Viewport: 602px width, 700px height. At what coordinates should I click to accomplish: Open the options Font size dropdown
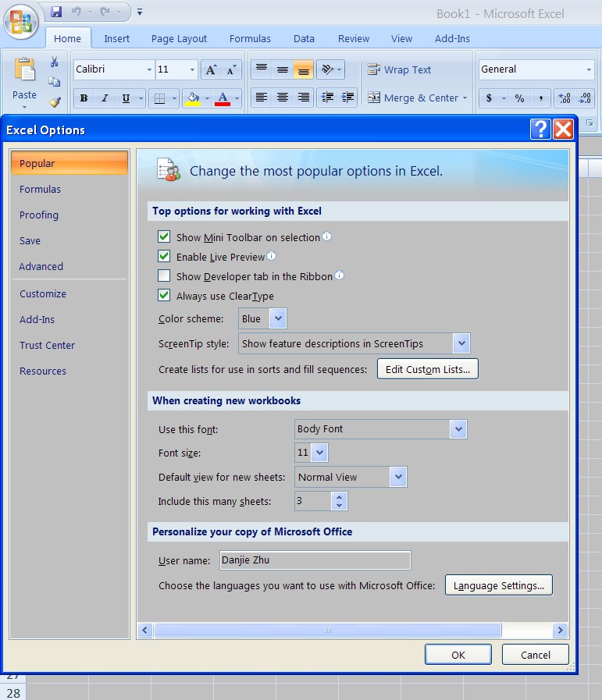click(319, 453)
